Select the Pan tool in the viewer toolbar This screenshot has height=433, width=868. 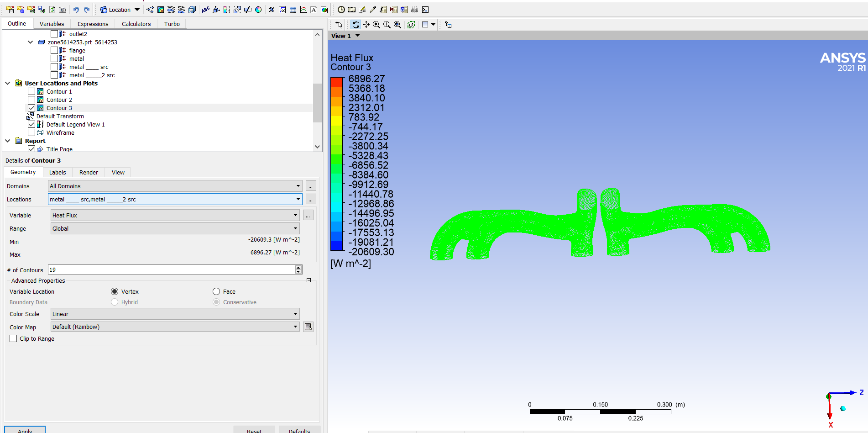(x=366, y=25)
